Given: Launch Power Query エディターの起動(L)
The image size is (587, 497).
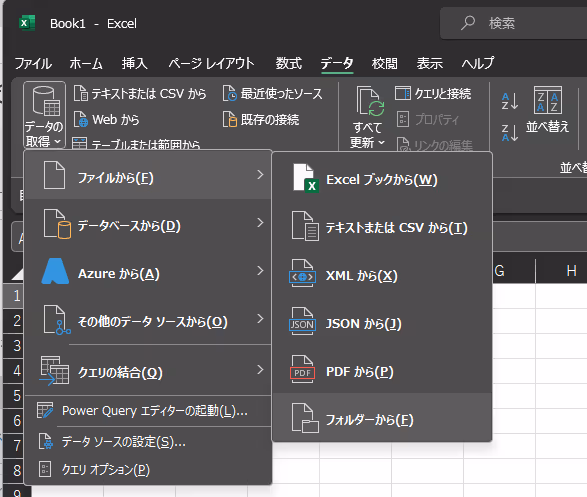Looking at the screenshot, I should pos(147,411).
